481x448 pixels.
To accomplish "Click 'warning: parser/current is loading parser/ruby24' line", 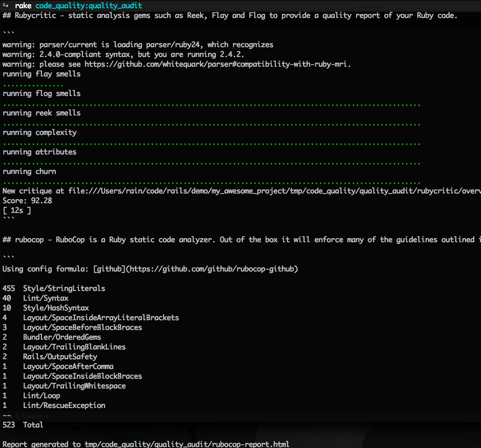I will [x=138, y=45].
